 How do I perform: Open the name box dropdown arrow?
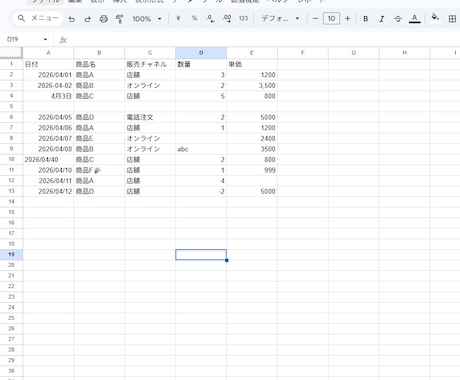[x=45, y=40]
